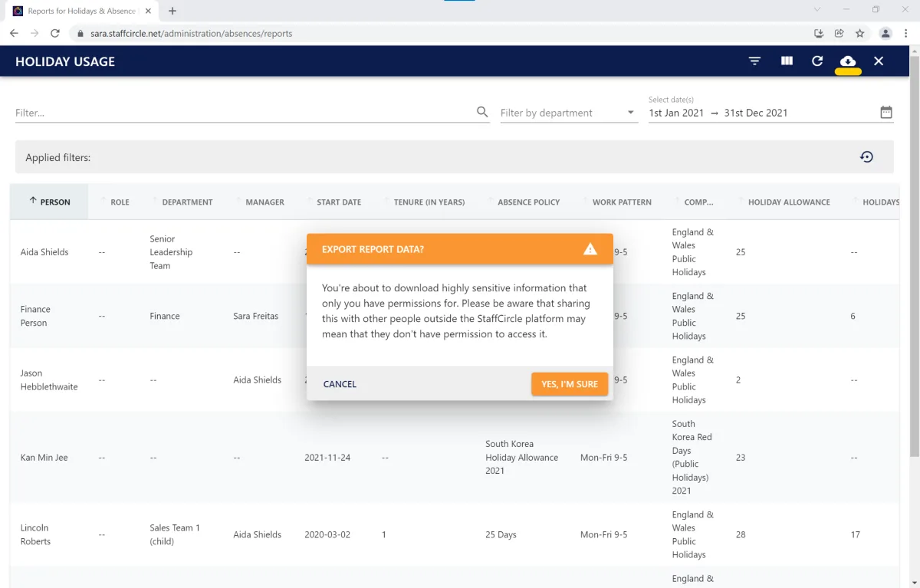Screen dimensions: 920x588
Task: Sort by Role column header
Action: click(x=120, y=202)
